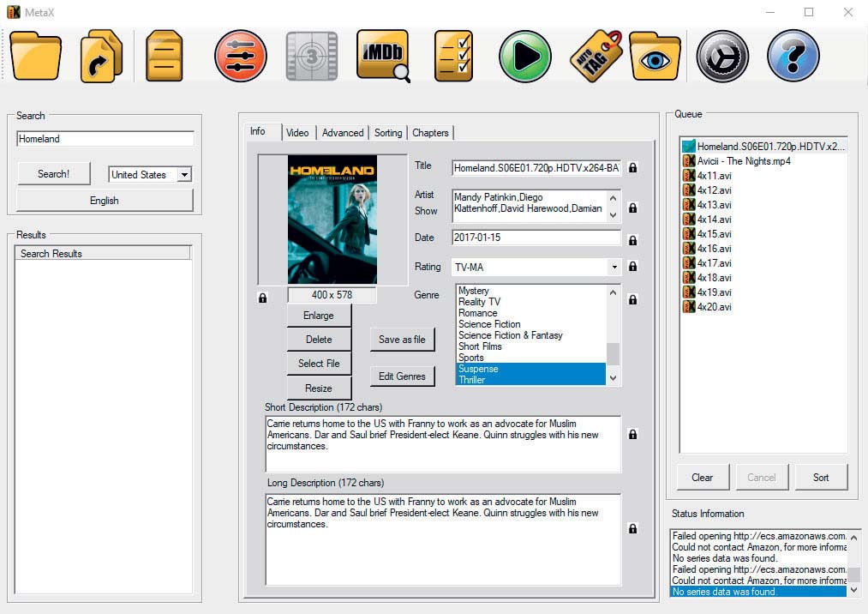This screenshot has height=614, width=868.
Task: Click Save as file button
Action: point(403,340)
